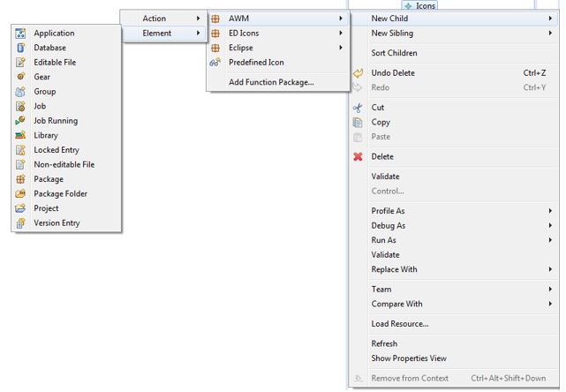Viewport: 566px width, 392px height.
Task: Click the red Delete X icon
Action: tap(358, 157)
